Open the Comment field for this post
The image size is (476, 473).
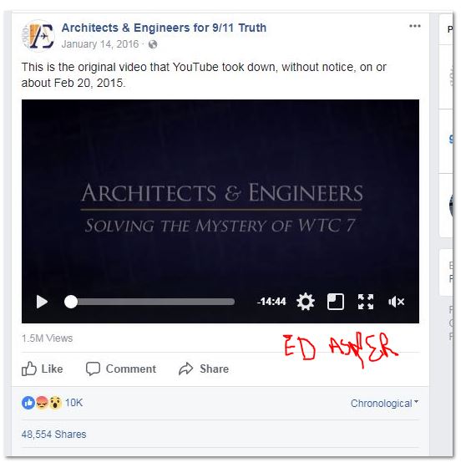[121, 369]
